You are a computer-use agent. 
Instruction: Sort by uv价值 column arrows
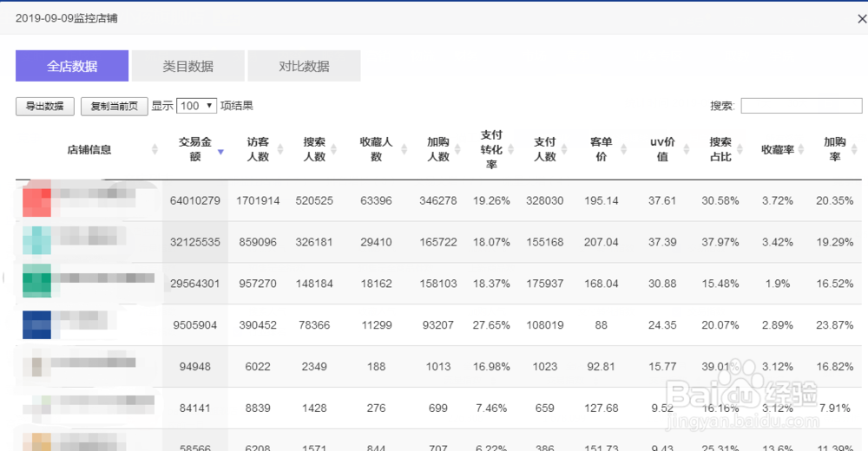coord(687,149)
